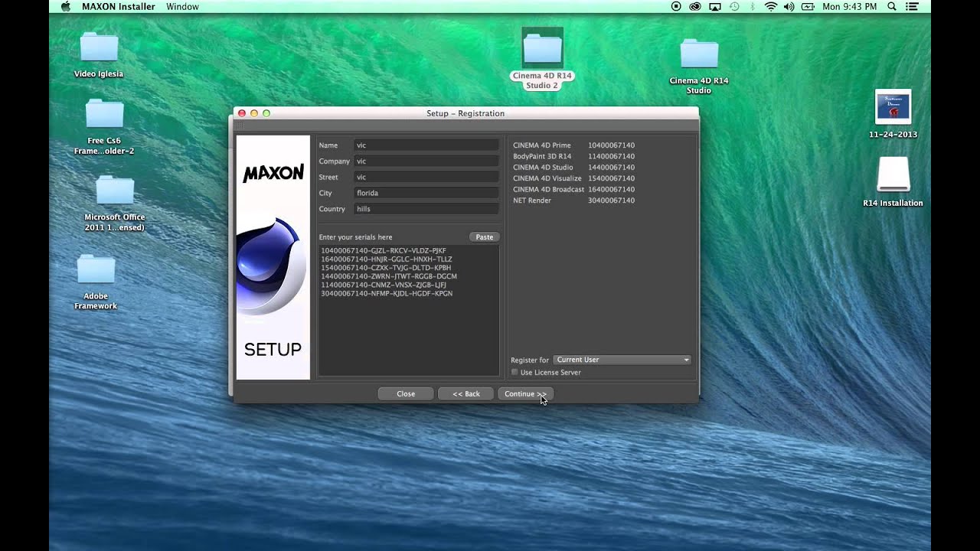Click serial line 11400067140-CNMZ-VNSX-ZJGB-LJFJ

click(384, 285)
